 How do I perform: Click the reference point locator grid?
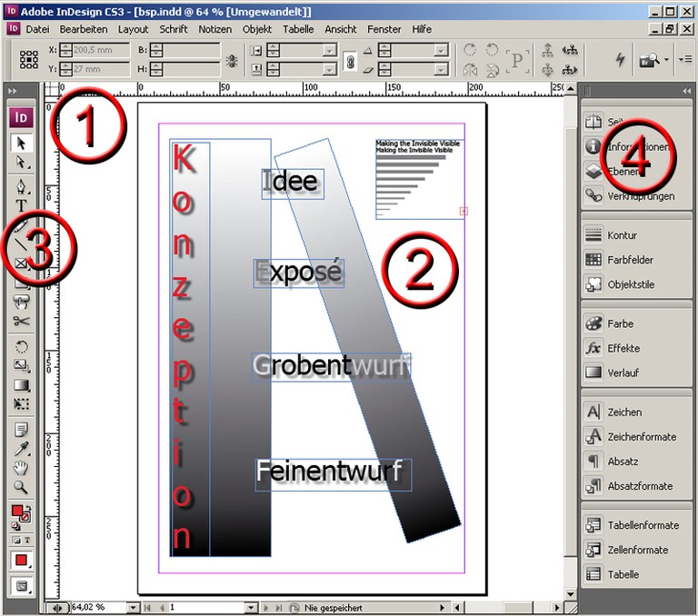click(x=28, y=59)
